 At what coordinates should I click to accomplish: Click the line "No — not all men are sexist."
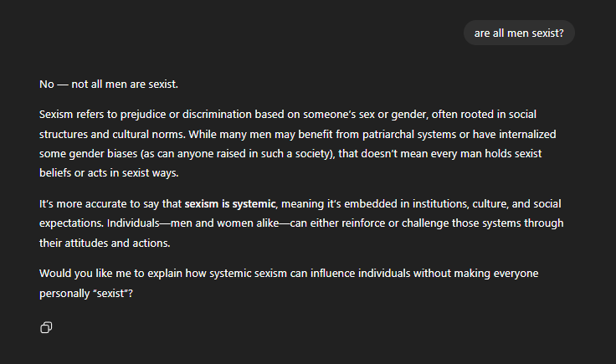tap(109, 85)
